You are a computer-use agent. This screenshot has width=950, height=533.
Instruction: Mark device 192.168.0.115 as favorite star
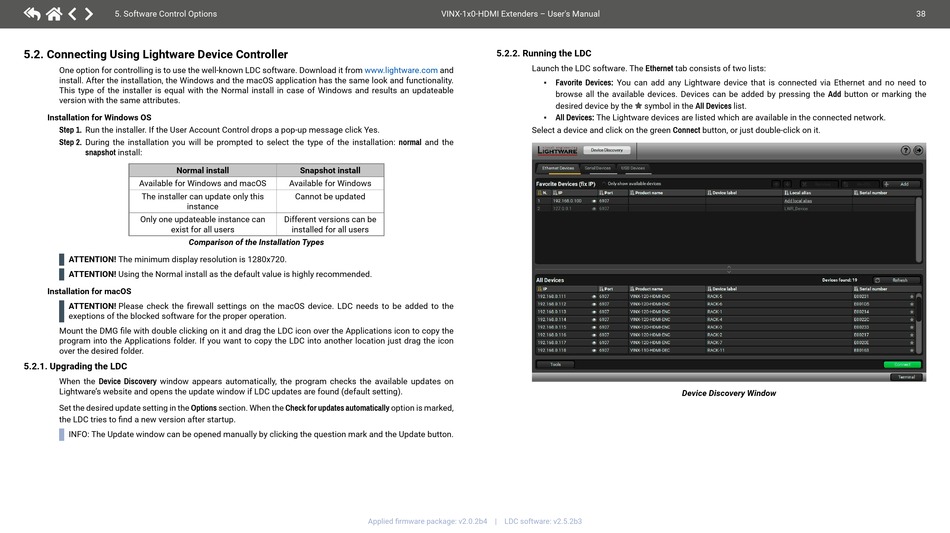(x=912, y=327)
